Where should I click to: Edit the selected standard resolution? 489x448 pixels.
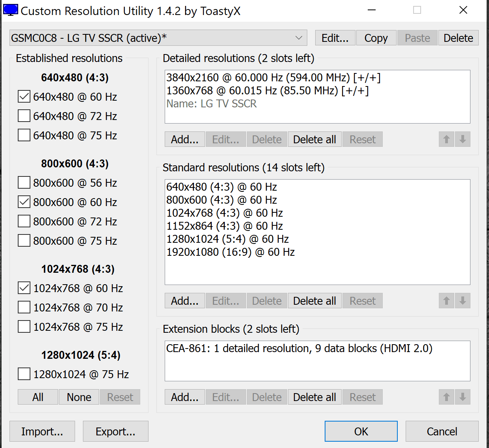(x=226, y=301)
